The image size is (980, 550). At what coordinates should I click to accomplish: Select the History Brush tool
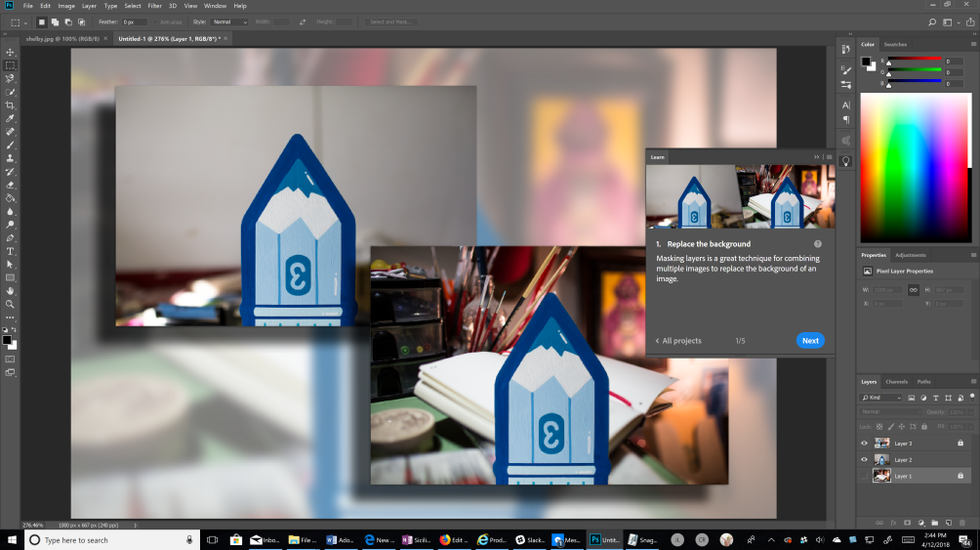[10, 171]
